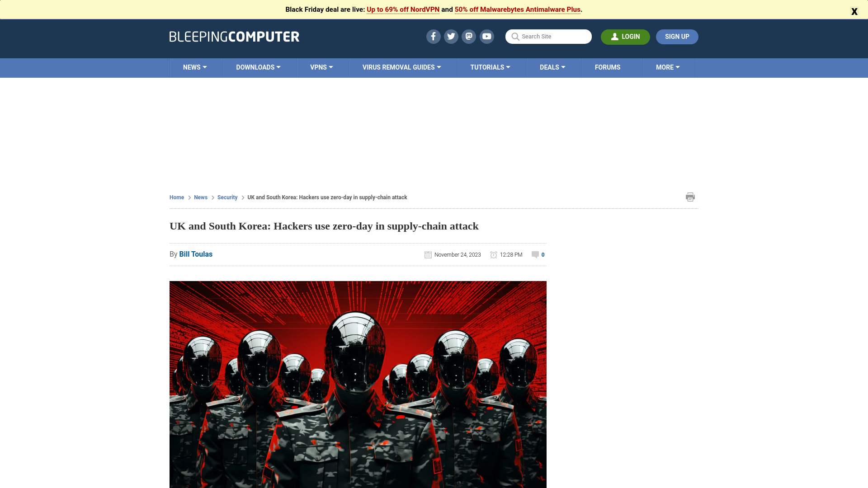The height and width of the screenshot is (488, 868).
Task: Click the print article icon
Action: tap(690, 197)
